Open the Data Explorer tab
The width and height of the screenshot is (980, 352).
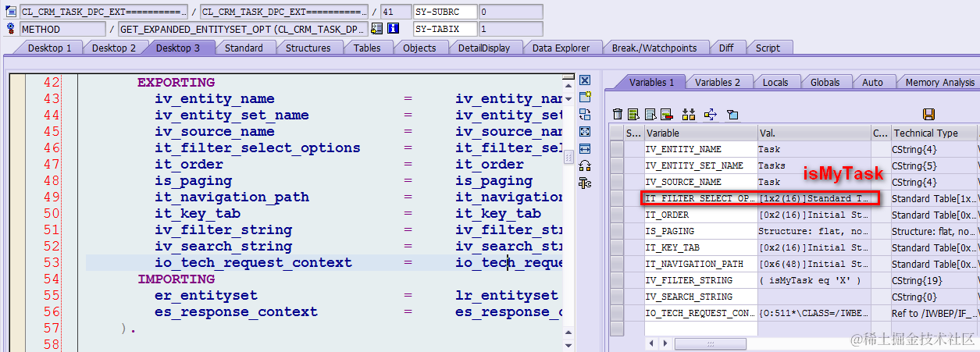(x=561, y=48)
